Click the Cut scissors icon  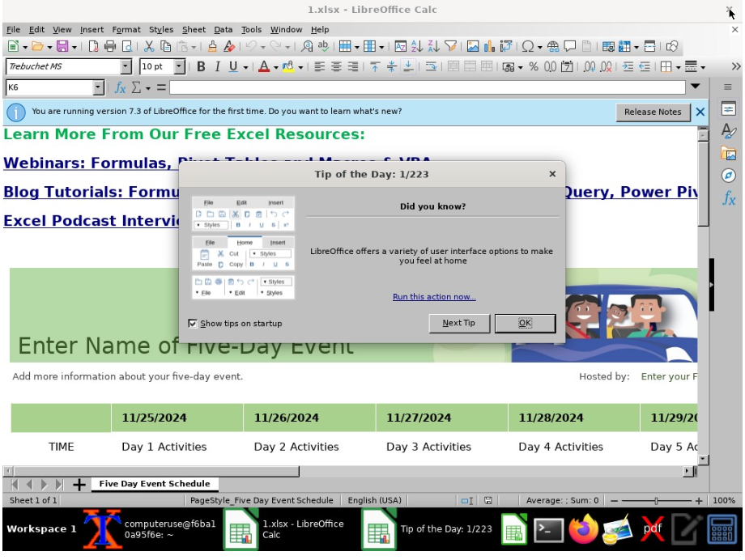[x=149, y=46]
